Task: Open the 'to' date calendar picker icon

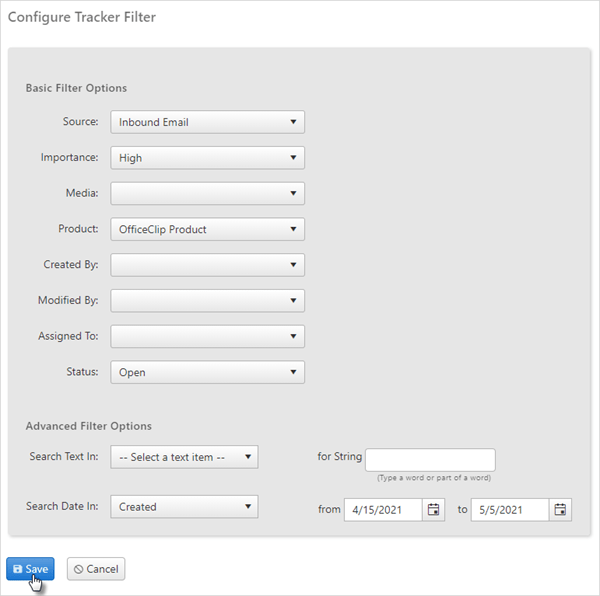Action: (x=560, y=510)
